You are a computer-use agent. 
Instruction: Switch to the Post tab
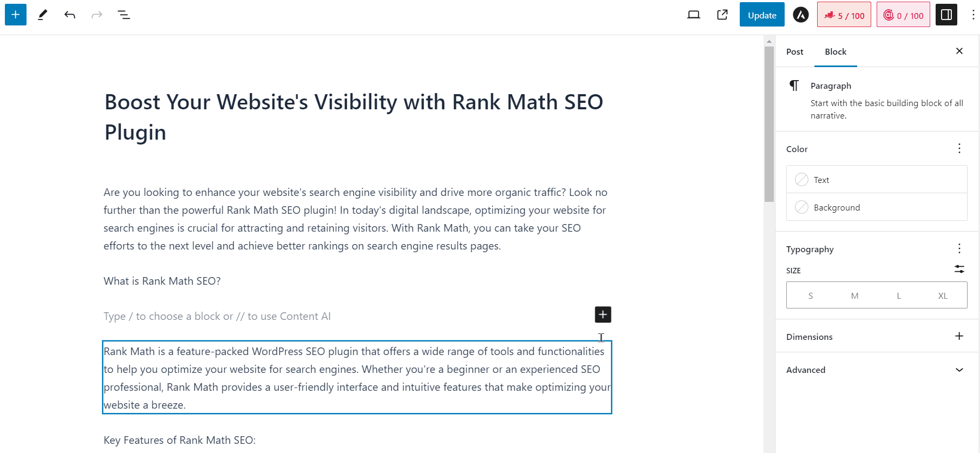[x=795, y=52]
